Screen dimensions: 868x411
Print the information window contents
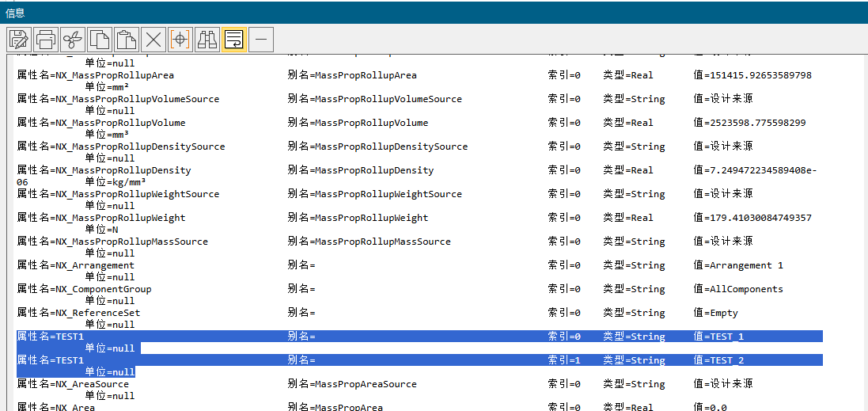coord(46,39)
